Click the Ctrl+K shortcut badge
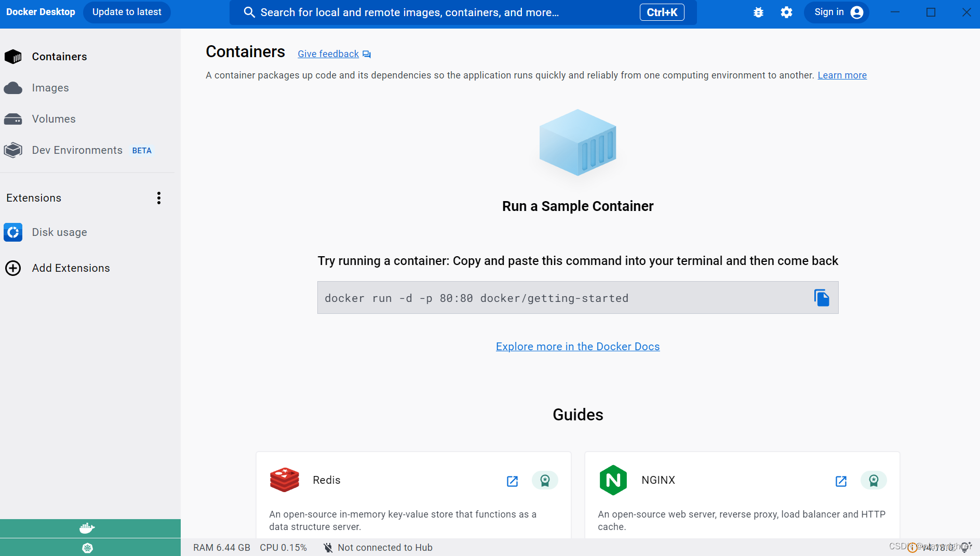 click(x=662, y=12)
